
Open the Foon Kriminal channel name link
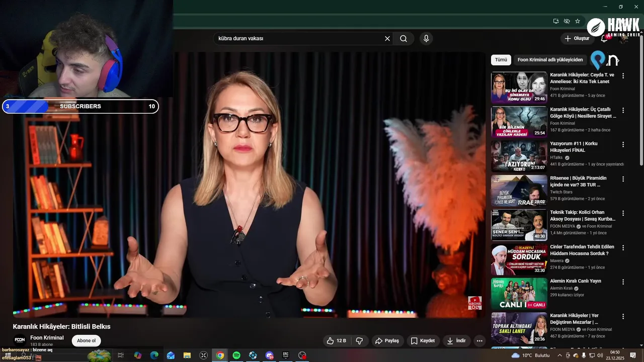pyautogui.click(x=47, y=338)
